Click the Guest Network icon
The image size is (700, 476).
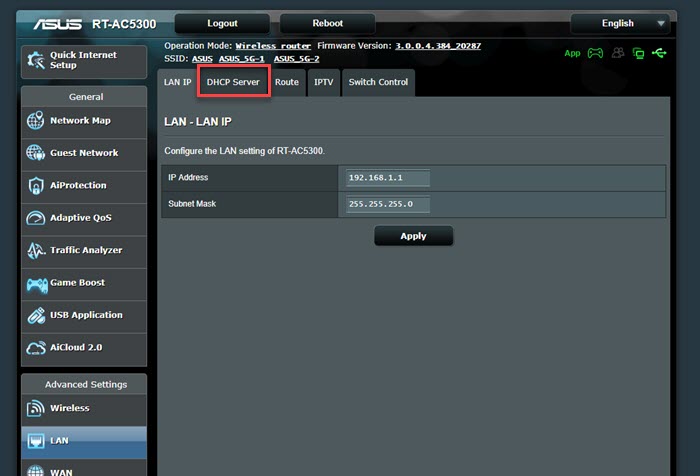coord(36,153)
